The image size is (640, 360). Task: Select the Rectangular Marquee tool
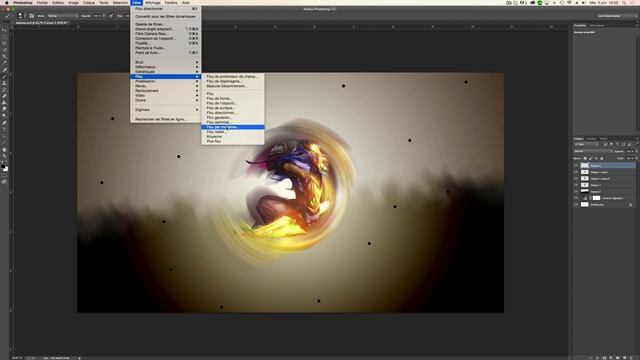coord(4,36)
